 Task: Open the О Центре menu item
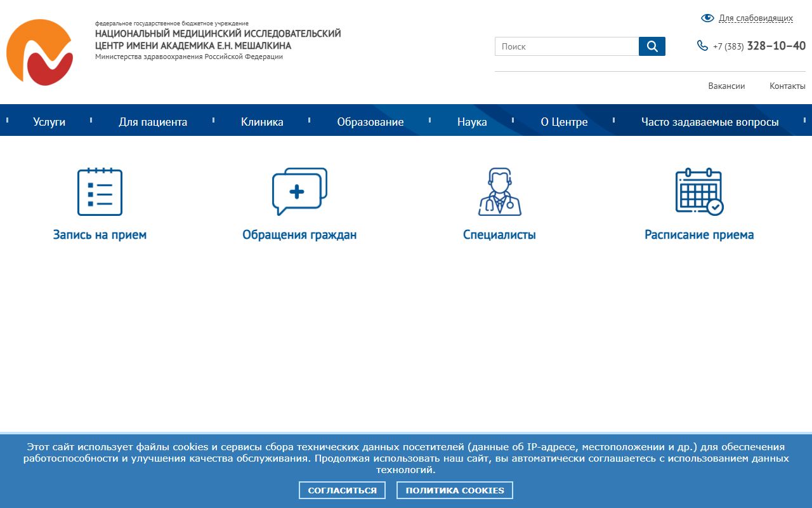click(564, 122)
